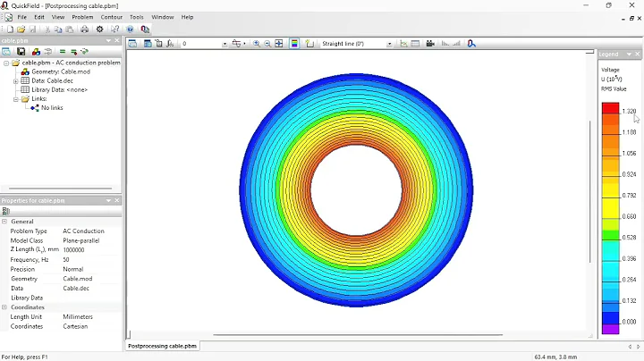Image resolution: width=644 pixels, height=361 pixels.
Task: Click the green 0.528 legend color band
Action: tap(610, 235)
